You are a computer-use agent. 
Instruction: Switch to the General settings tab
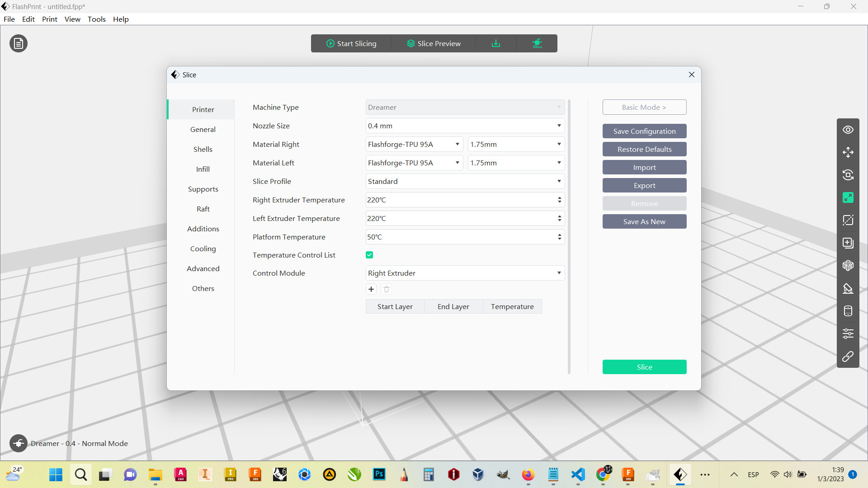[203, 129]
